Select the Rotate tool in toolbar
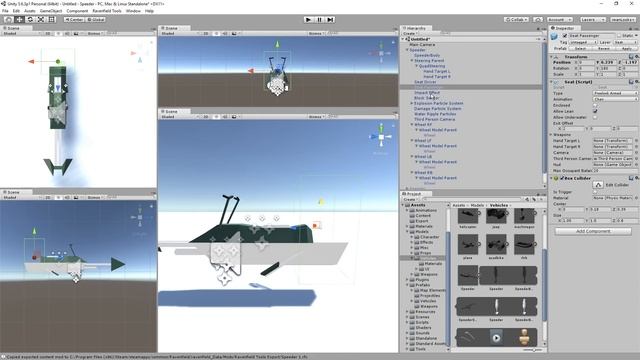 [x=30, y=20]
